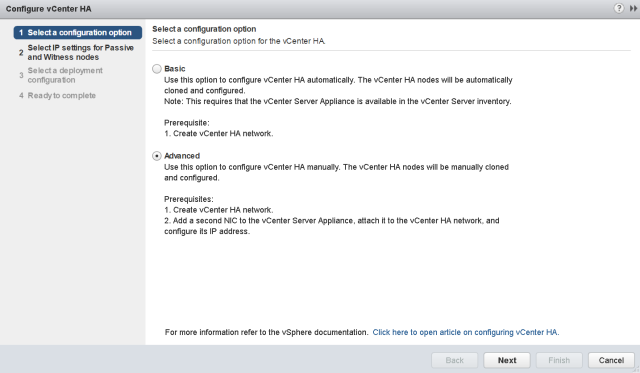Select the Basic radio button
640x373 pixels.
157,69
